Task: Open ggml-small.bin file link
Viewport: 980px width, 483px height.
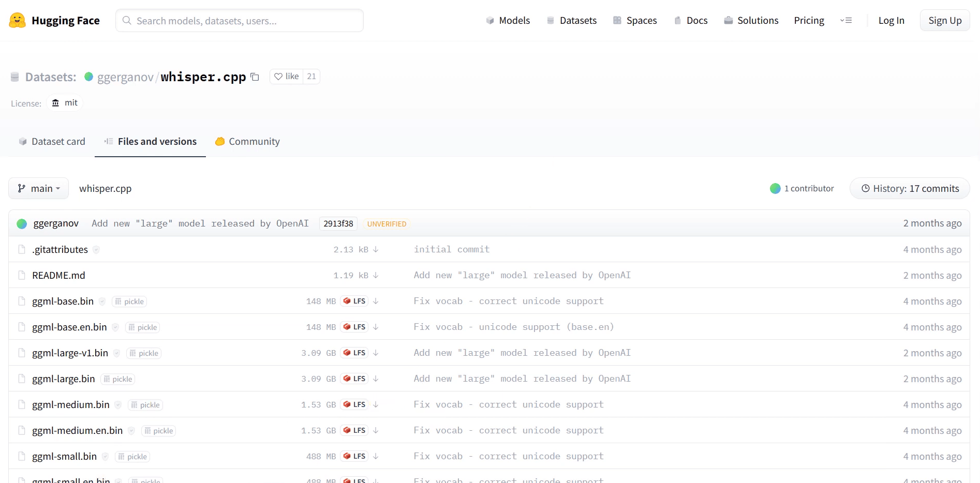Action: [x=64, y=456]
